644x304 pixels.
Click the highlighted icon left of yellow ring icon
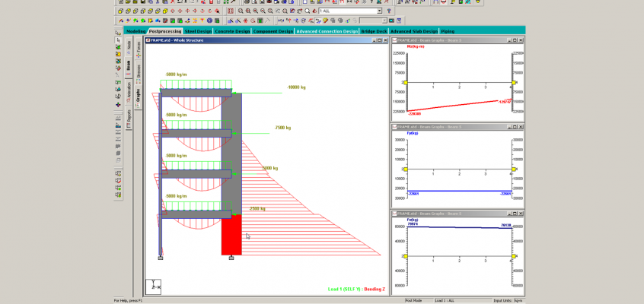point(318,20)
